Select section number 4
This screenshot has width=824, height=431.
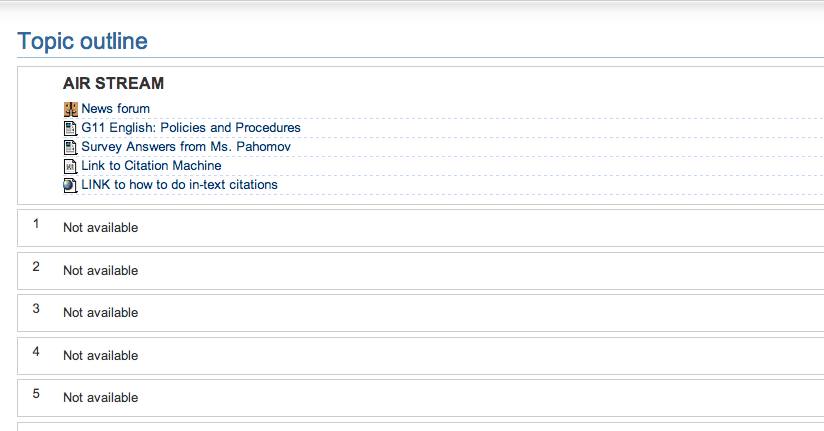tap(36, 352)
